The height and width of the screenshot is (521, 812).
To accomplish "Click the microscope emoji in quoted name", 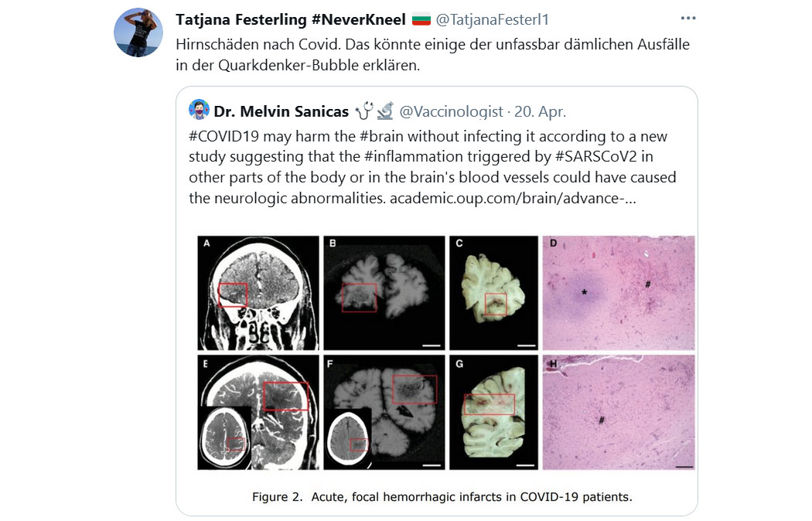I will click(385, 111).
